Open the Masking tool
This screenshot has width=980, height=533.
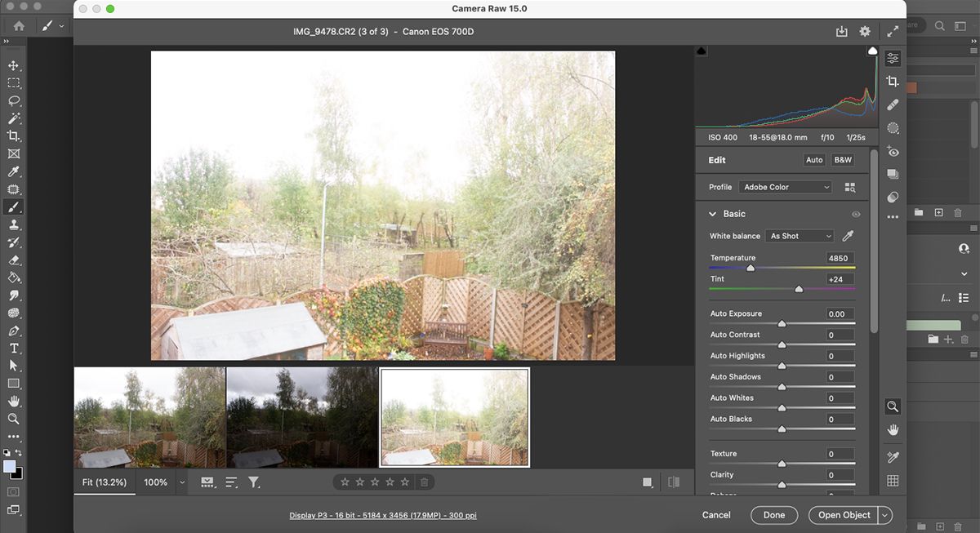tap(893, 127)
